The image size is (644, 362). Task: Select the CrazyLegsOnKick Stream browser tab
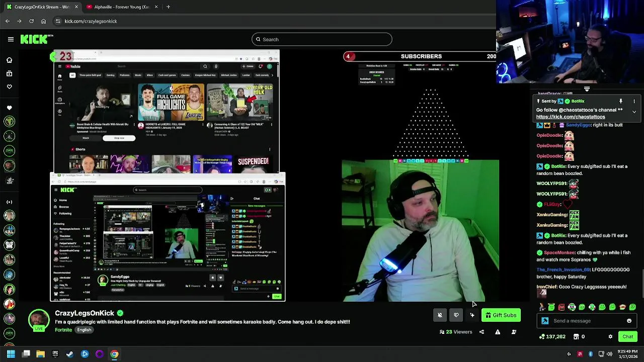click(x=42, y=7)
